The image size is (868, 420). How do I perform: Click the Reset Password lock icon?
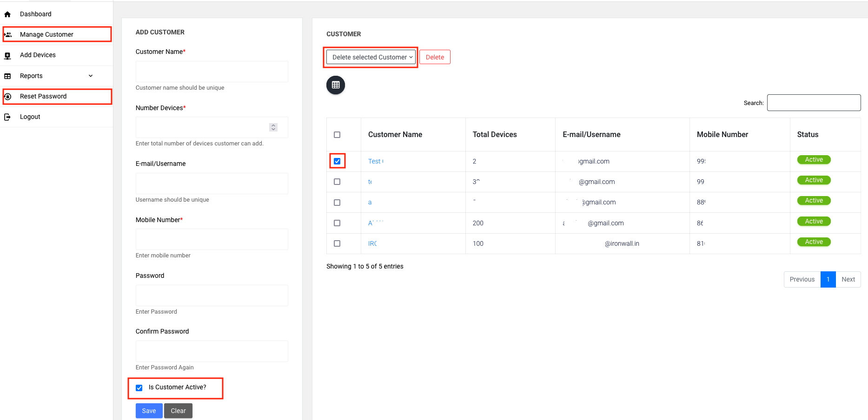point(8,97)
